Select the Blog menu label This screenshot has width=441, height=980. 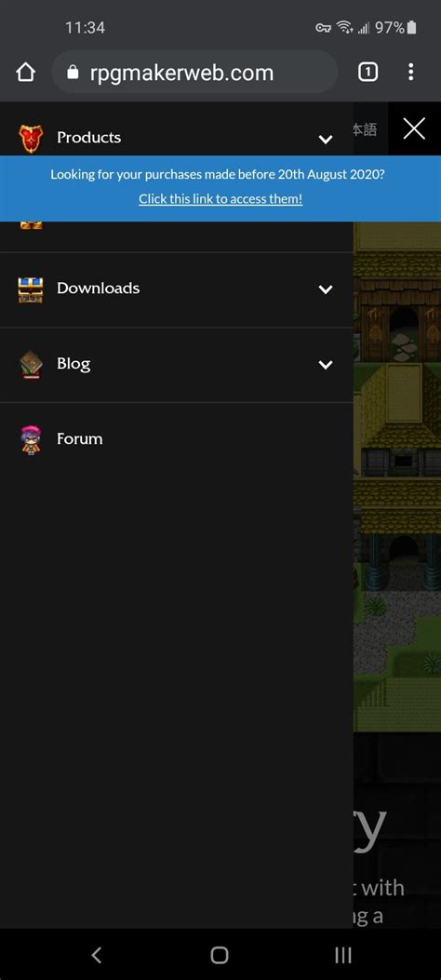(x=73, y=364)
